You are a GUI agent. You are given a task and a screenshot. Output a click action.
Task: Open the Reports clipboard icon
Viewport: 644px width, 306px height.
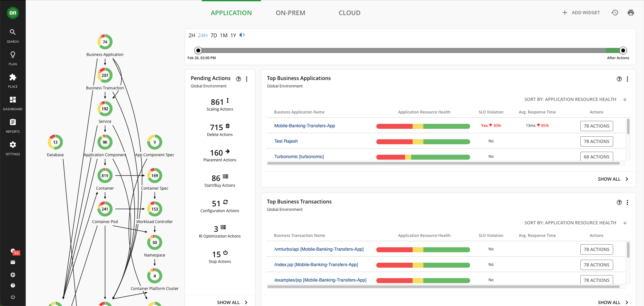click(13, 122)
